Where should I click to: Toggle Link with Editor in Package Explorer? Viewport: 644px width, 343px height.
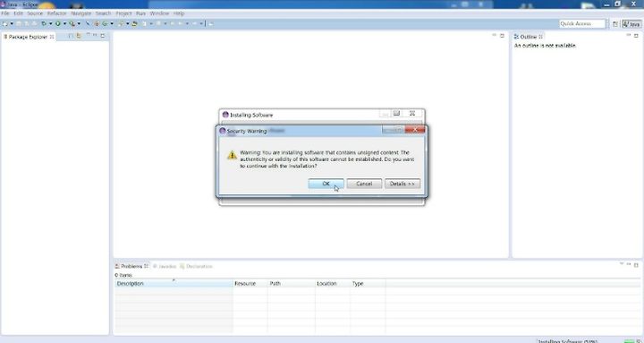79,36
